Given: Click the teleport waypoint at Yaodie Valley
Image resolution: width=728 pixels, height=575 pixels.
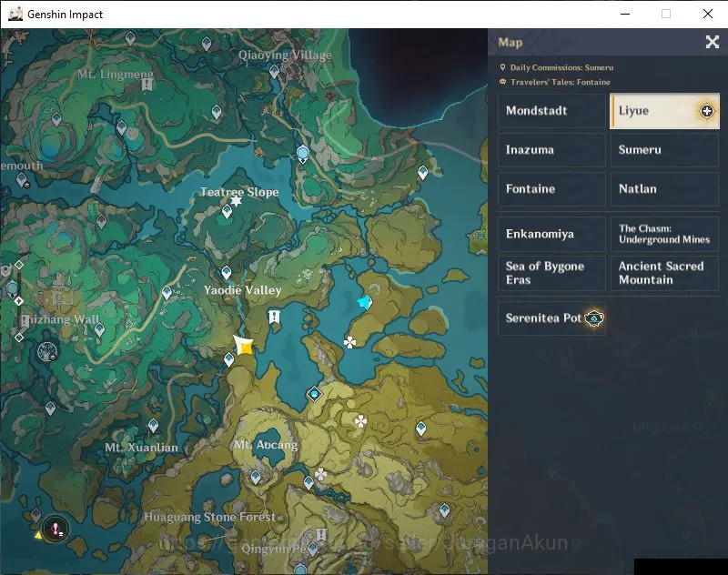Looking at the screenshot, I should (x=226, y=272).
